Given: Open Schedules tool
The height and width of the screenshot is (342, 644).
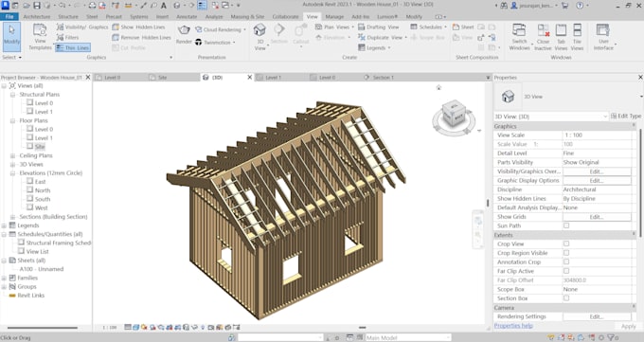Looking at the screenshot, I should pyautogui.click(x=428, y=27).
